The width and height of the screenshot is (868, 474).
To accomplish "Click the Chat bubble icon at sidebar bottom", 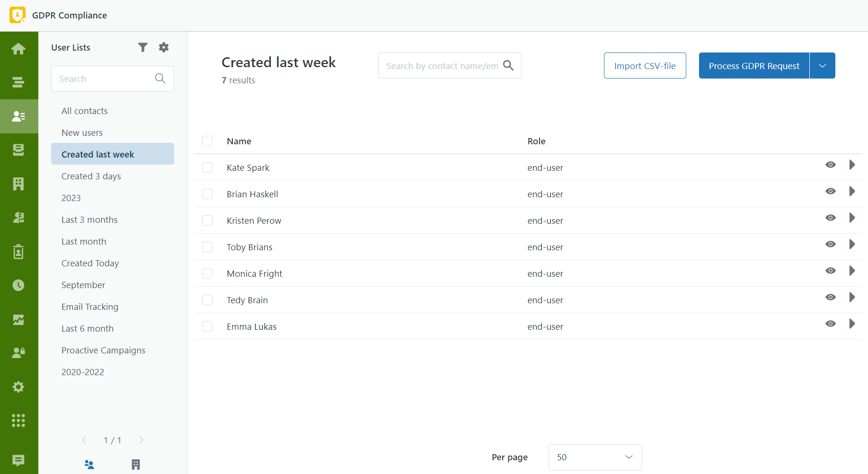I will [19, 460].
